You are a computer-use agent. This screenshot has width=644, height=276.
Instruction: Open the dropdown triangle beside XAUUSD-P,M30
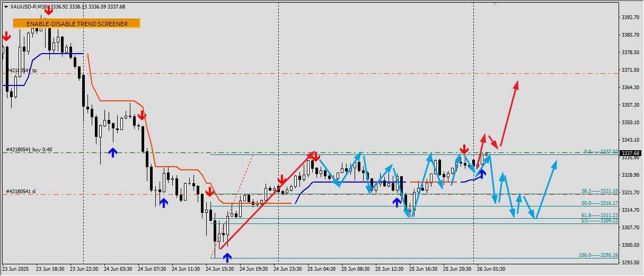click(x=6, y=7)
